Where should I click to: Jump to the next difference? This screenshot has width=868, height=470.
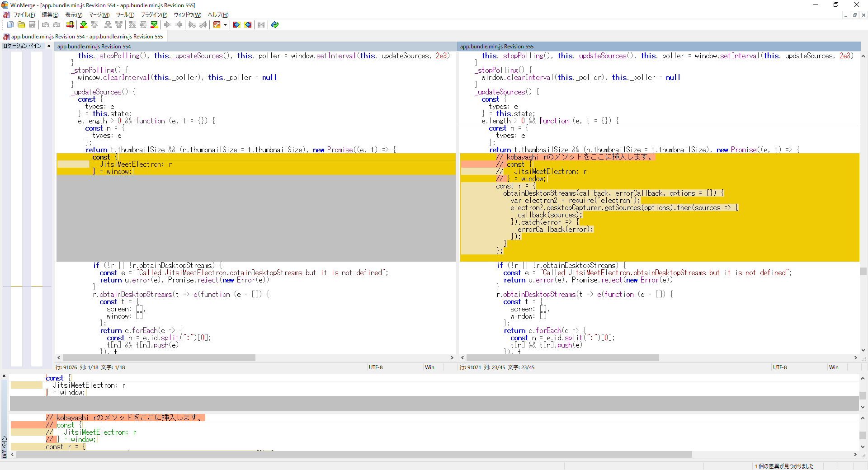83,25
